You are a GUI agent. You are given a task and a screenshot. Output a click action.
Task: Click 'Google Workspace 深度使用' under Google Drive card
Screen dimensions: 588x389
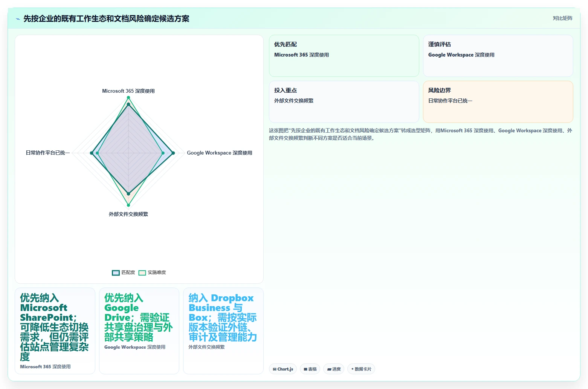pyautogui.click(x=135, y=347)
